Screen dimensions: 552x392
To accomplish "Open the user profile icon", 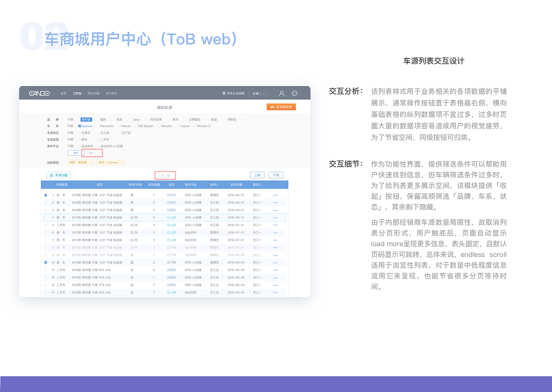I will 282,93.
